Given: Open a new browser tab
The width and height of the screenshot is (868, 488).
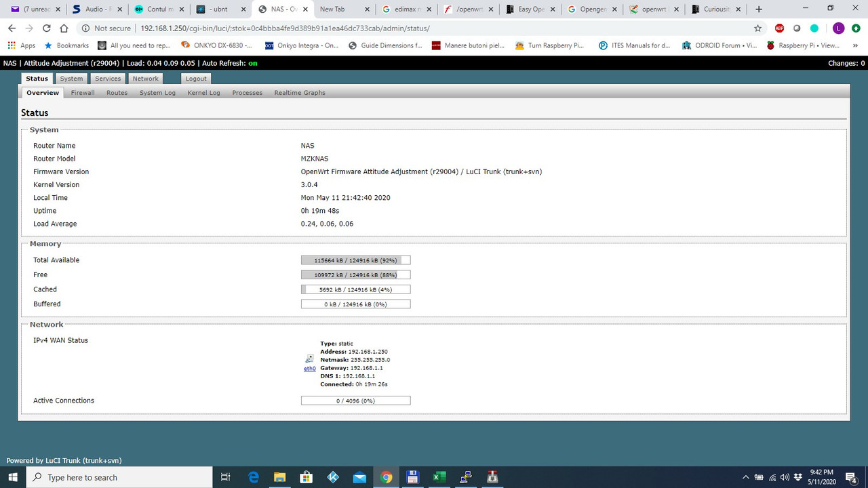Looking at the screenshot, I should (759, 9).
